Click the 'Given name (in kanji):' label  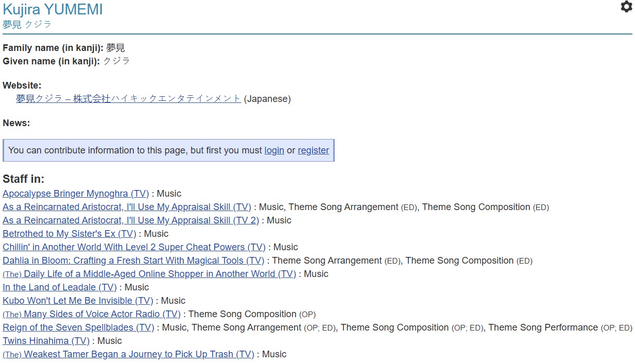pyautogui.click(x=51, y=61)
